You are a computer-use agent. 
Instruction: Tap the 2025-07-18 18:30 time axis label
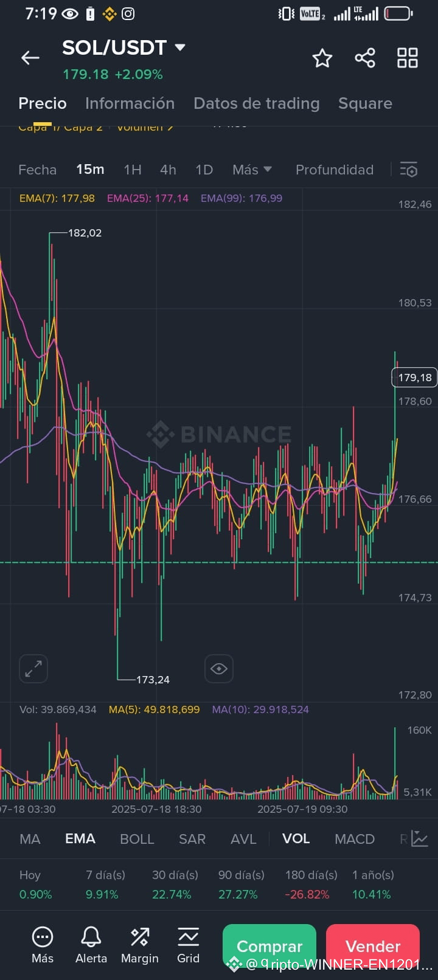[156, 809]
